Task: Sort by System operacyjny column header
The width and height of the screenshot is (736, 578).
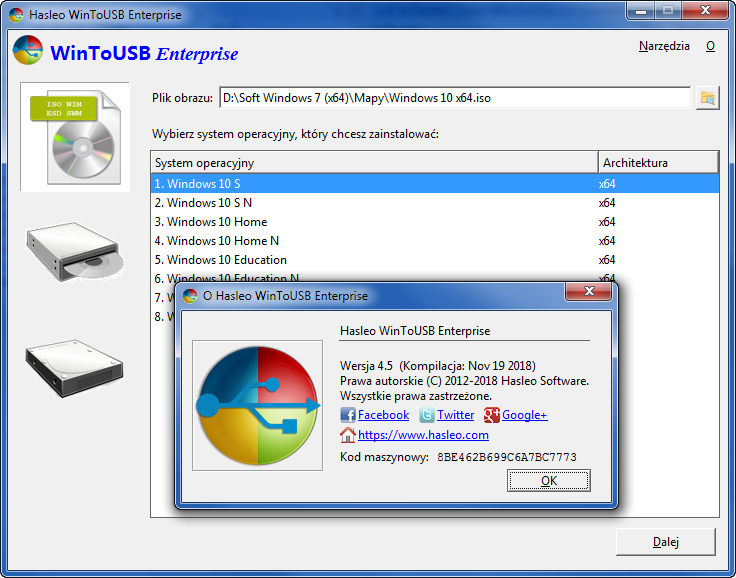Action: (375, 163)
